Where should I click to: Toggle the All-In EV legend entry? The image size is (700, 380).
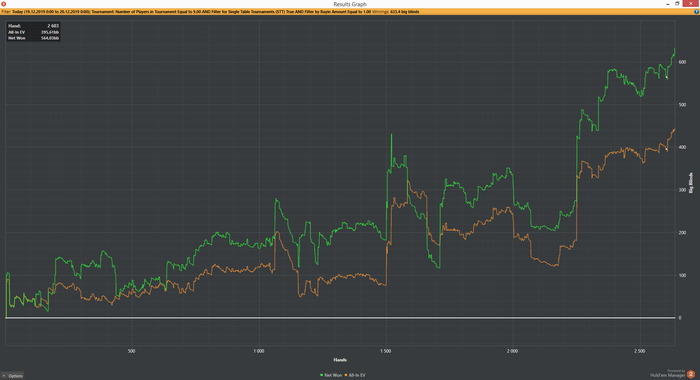(x=355, y=375)
